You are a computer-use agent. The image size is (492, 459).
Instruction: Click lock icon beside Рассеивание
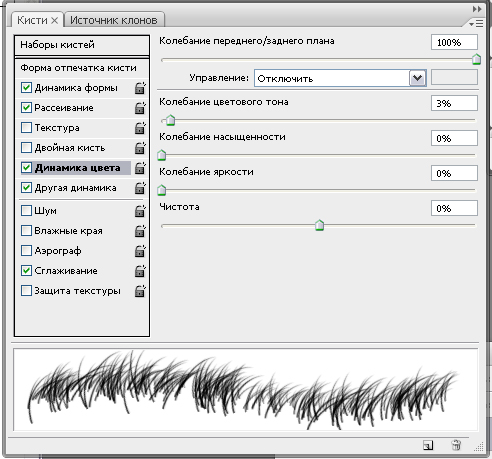pos(140,108)
